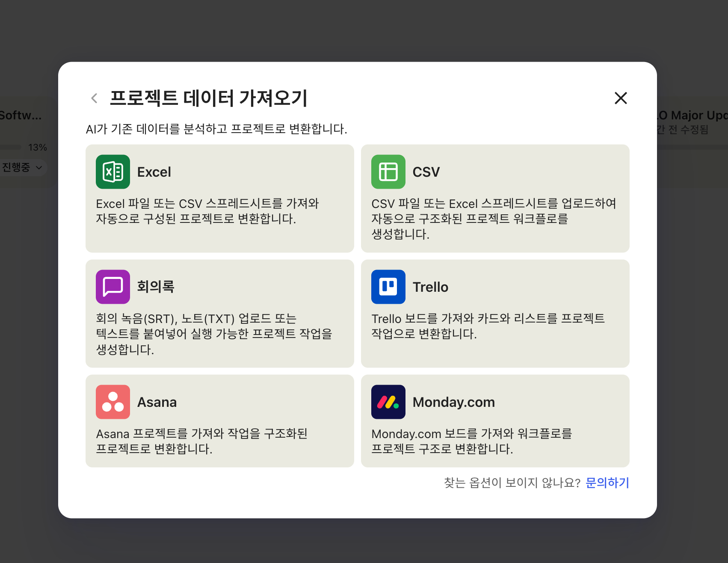The image size is (728, 563).
Task: Click the green Excel spreadsheet icon
Action: tap(113, 172)
